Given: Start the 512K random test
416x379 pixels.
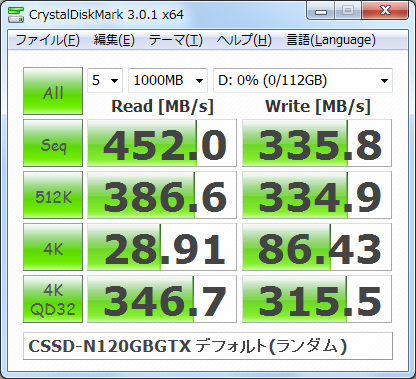Looking at the screenshot, I should tap(53, 195).
